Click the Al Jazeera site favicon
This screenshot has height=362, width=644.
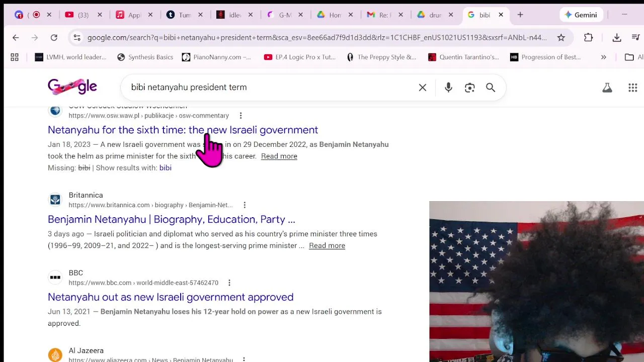pos(55,355)
